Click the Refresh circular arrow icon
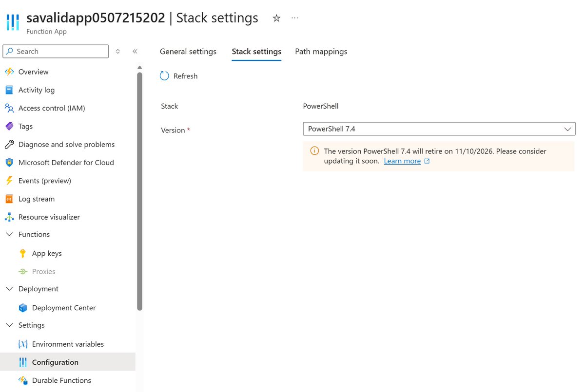 click(x=165, y=76)
